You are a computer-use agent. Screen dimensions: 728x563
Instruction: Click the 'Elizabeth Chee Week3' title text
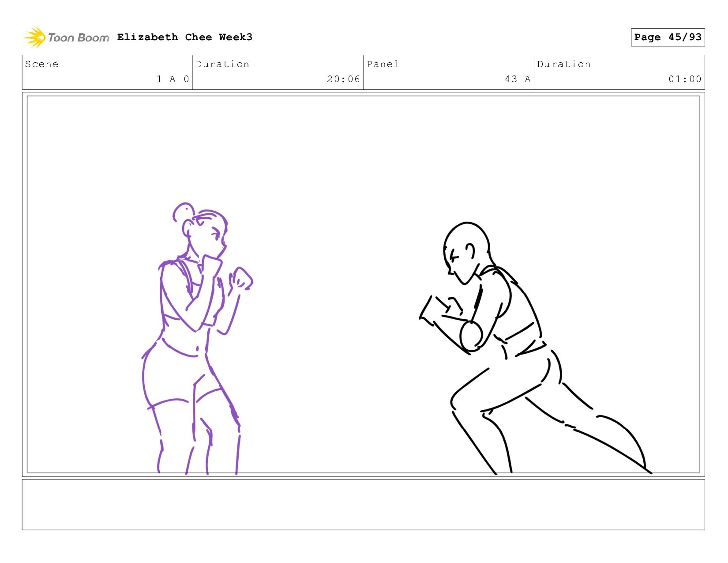pyautogui.click(x=185, y=37)
